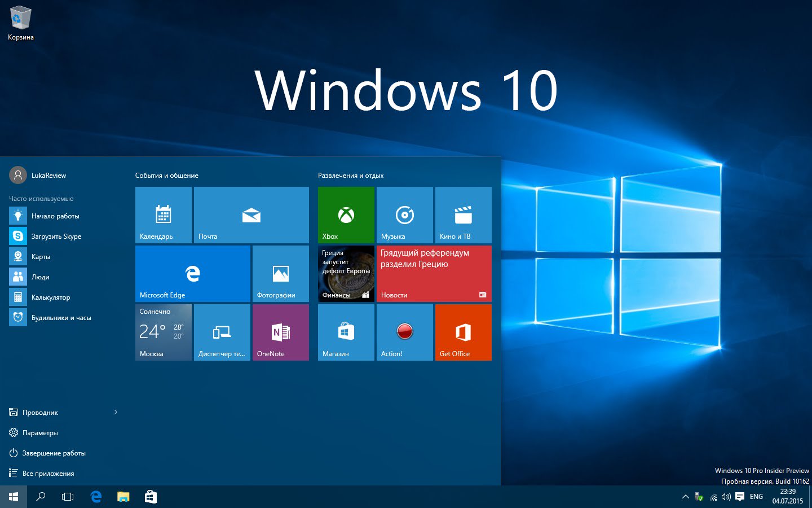Screen dimensions: 812x508
Task: Click the Часто используемые label
Action: click(41, 199)
